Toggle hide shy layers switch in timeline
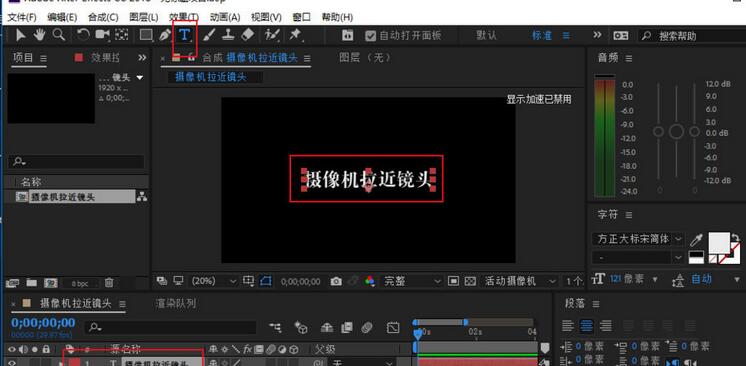This screenshot has height=366, width=746. point(327,327)
